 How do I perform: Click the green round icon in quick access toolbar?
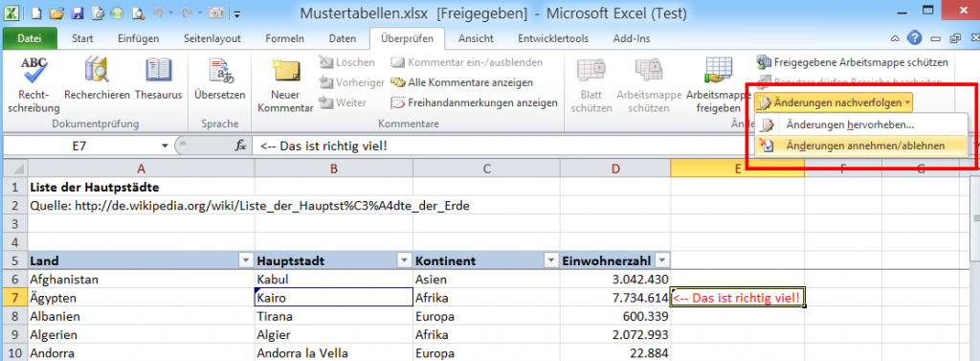point(117,12)
